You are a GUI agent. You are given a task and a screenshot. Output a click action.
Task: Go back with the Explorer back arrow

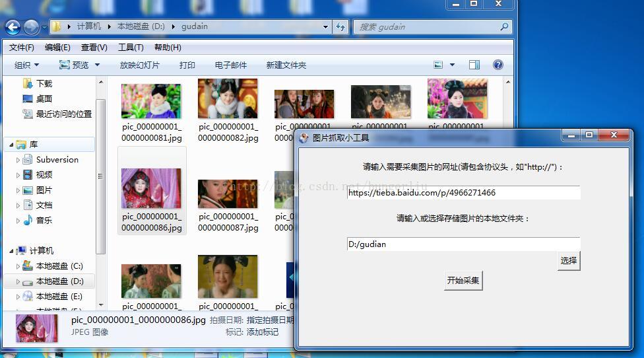(x=13, y=28)
